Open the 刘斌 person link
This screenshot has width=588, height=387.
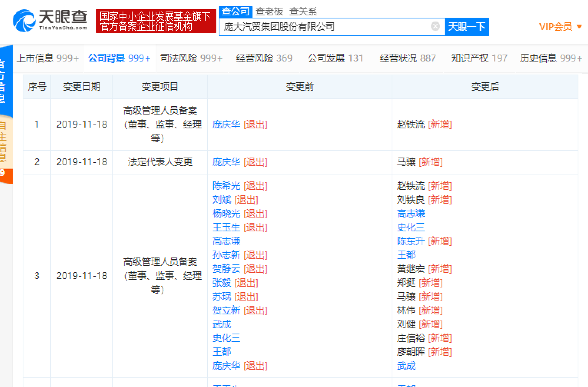(x=222, y=200)
